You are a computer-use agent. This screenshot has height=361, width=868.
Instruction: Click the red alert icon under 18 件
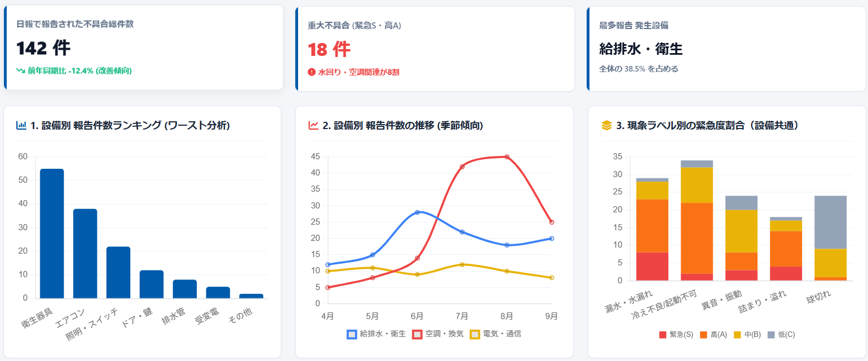coord(312,72)
